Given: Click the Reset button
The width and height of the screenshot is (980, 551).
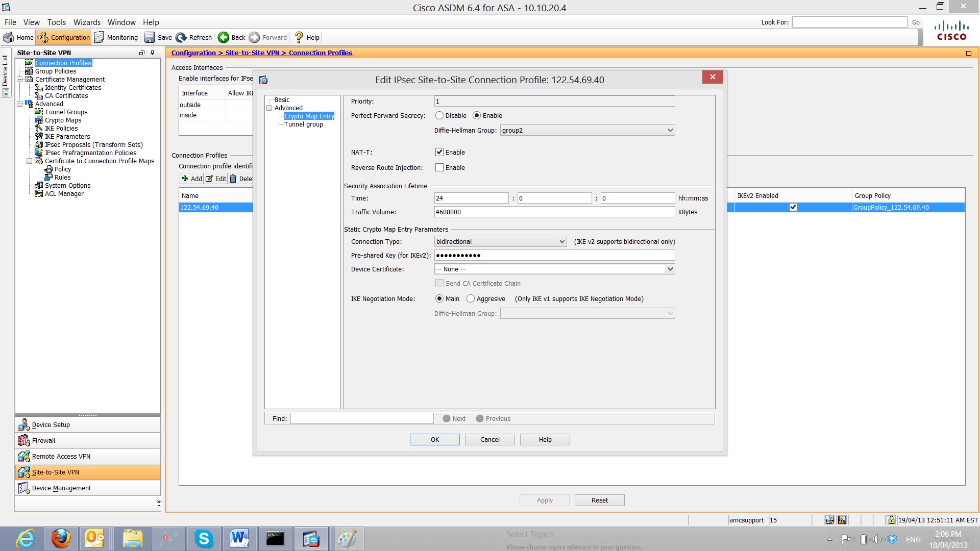Looking at the screenshot, I should coord(600,500).
